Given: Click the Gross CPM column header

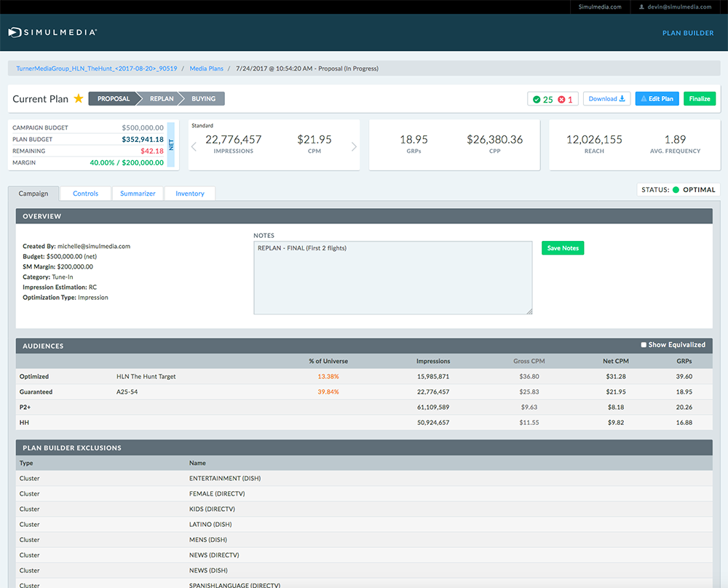Looking at the screenshot, I should (x=529, y=361).
